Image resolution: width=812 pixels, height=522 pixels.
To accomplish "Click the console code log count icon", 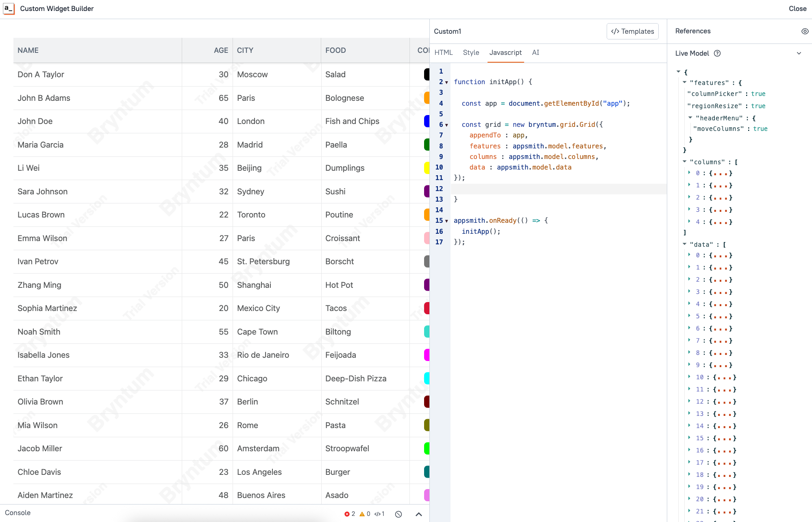I will click(377, 514).
